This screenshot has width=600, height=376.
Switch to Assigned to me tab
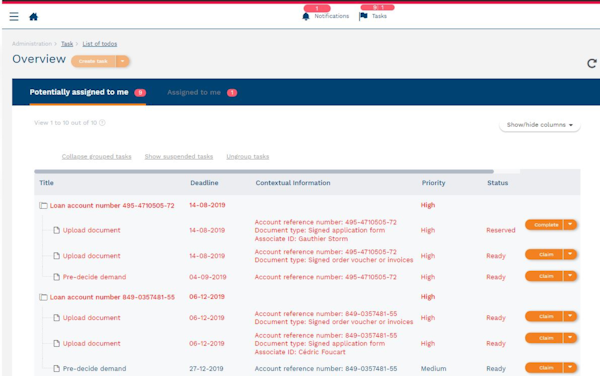pyautogui.click(x=202, y=92)
